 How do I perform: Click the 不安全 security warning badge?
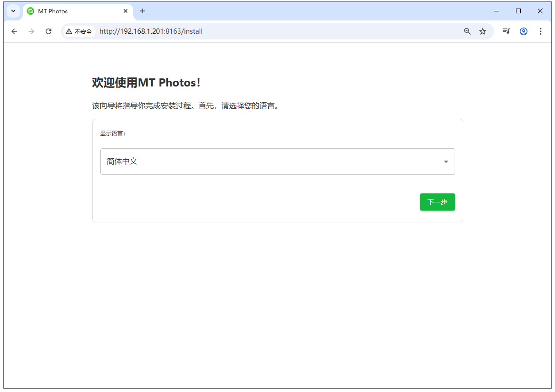(79, 31)
